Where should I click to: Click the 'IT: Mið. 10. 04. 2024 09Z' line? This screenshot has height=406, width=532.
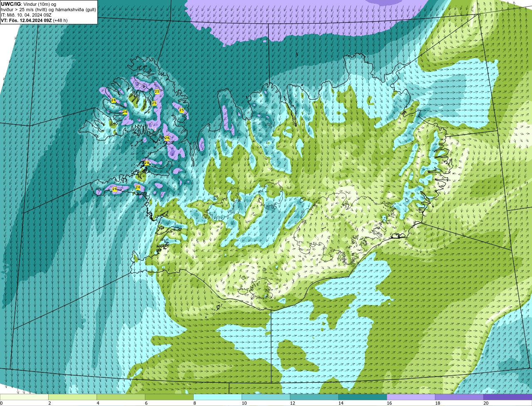[26, 15]
